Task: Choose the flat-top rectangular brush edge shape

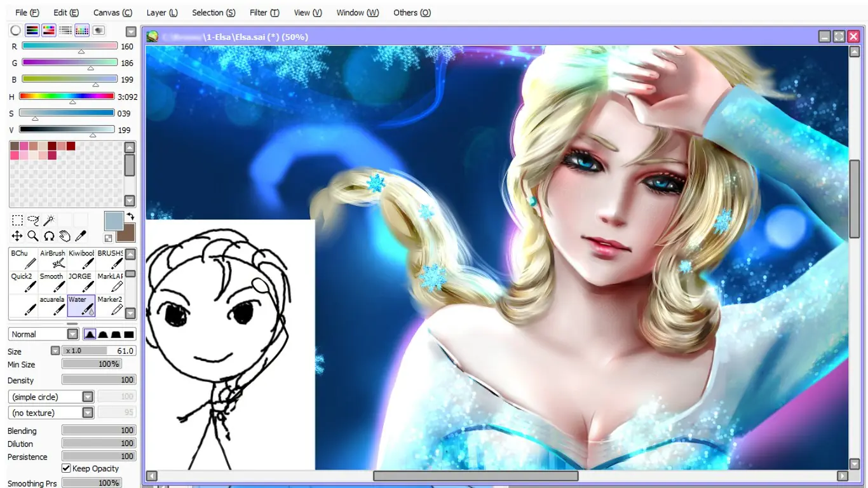Action: [x=129, y=334]
